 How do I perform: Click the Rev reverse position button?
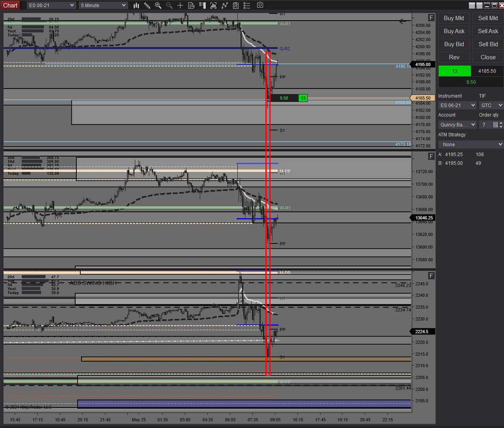[x=454, y=57]
